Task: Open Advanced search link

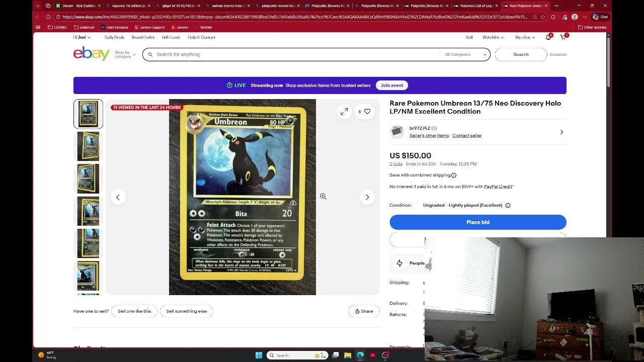Action: click(558, 54)
